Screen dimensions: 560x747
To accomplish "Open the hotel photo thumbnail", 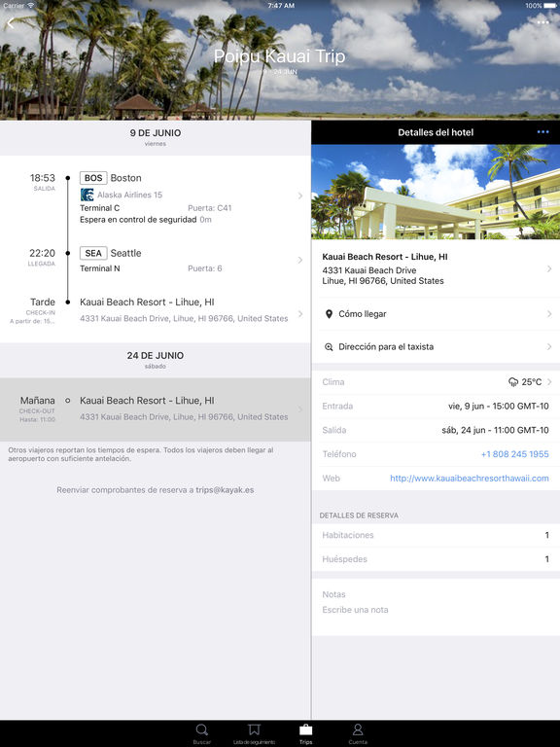I will point(436,192).
